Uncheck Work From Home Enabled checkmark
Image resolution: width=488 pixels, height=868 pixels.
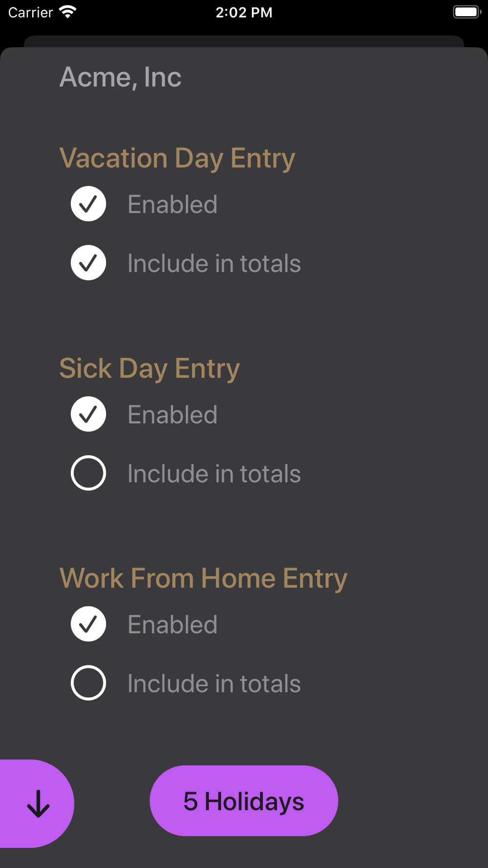(x=88, y=624)
